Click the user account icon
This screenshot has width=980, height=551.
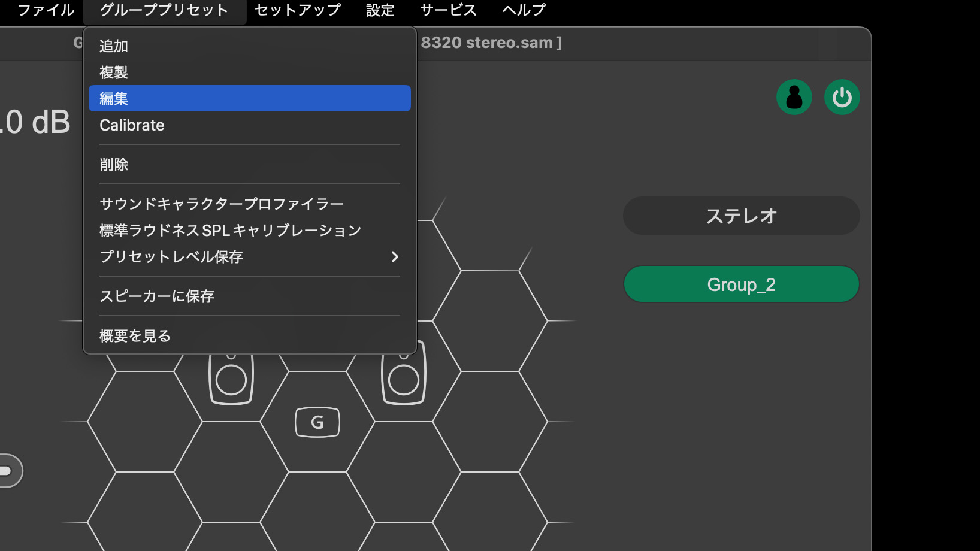click(x=794, y=96)
